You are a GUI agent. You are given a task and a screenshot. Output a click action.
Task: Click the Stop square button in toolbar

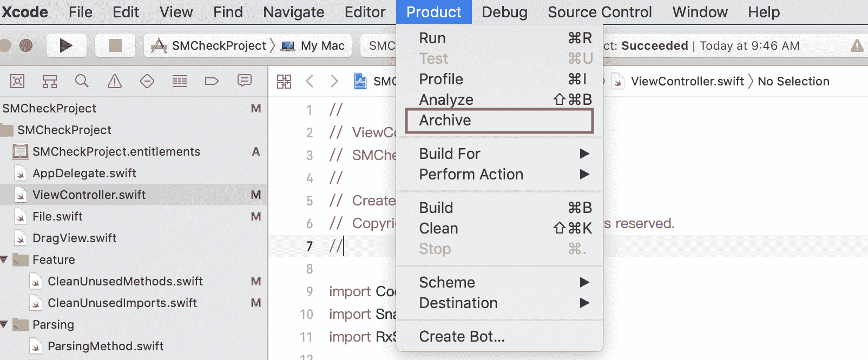[115, 45]
